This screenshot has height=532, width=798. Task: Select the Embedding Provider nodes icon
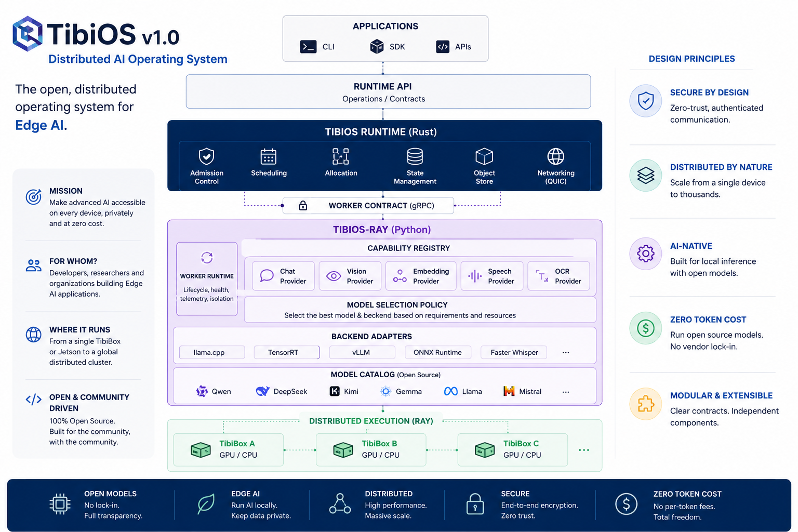point(400,276)
